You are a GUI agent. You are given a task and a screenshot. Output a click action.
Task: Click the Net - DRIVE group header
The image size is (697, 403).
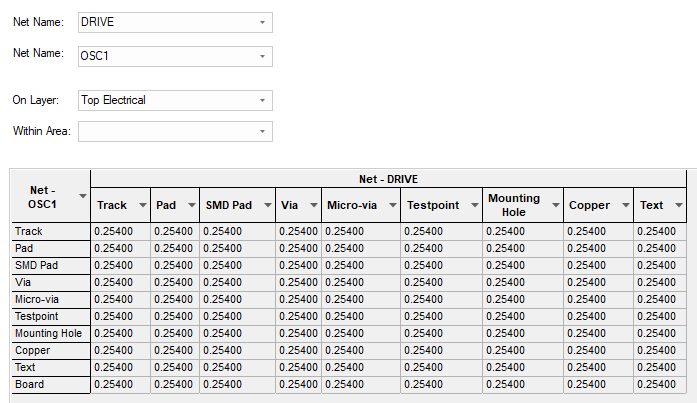pos(388,178)
